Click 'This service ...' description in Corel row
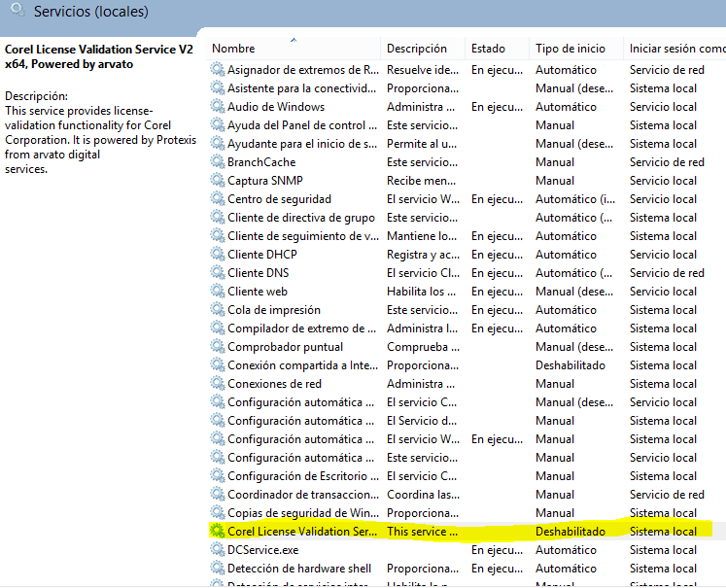This screenshot has height=588, width=726. pos(422,532)
